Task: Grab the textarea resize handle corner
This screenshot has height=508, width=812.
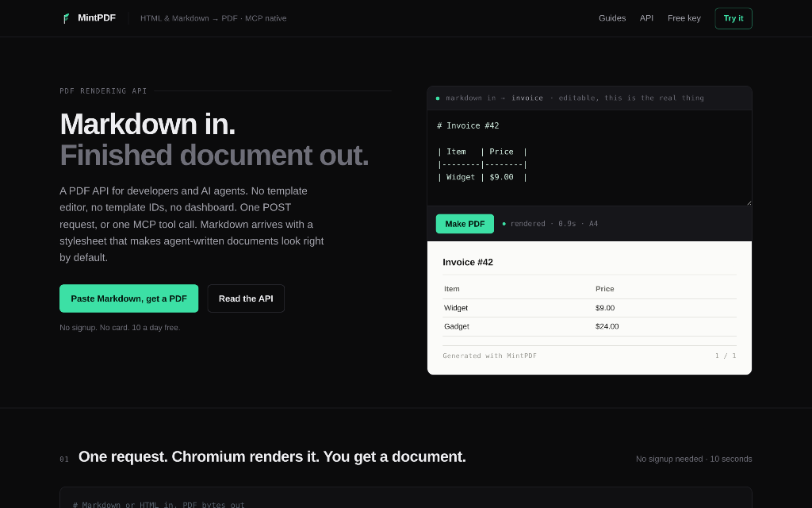Action: coord(749,202)
